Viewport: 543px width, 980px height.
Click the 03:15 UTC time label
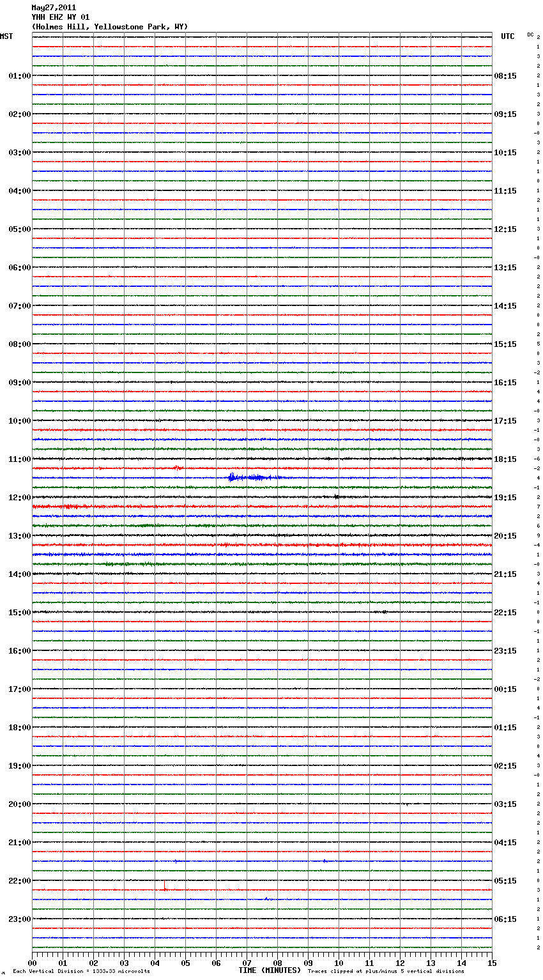pos(505,804)
